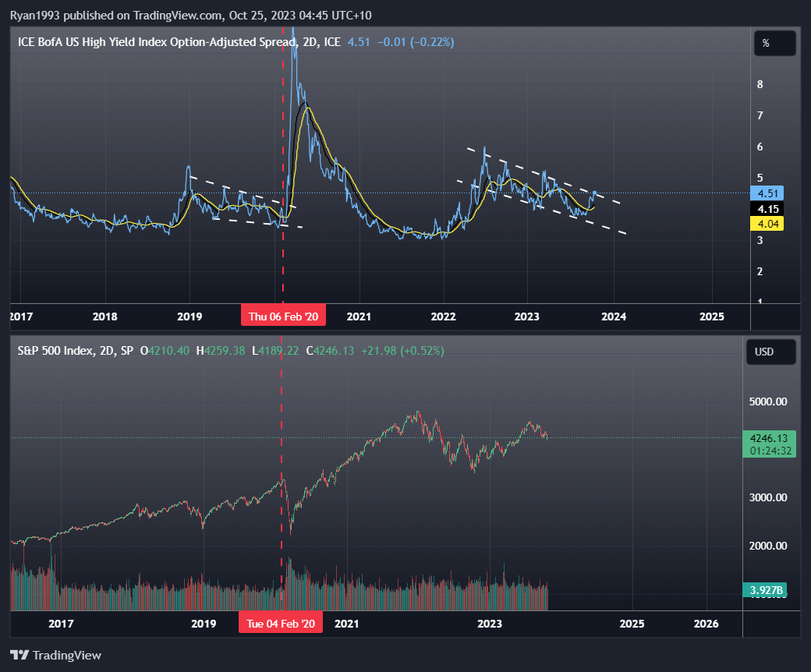This screenshot has height=672, width=811.
Task: Click the 6 level on the spread axis
Action: coord(760,147)
